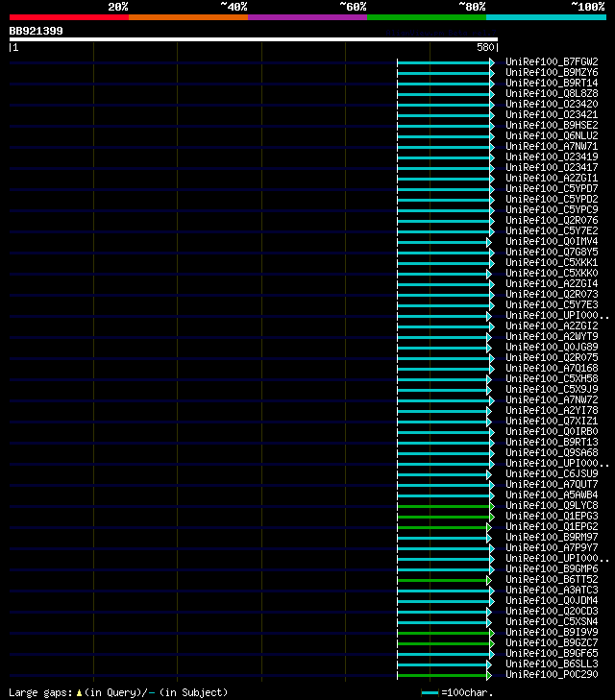Screen dimensions: 615x700
Task: Select the BB921399 query name
Action: point(37,32)
